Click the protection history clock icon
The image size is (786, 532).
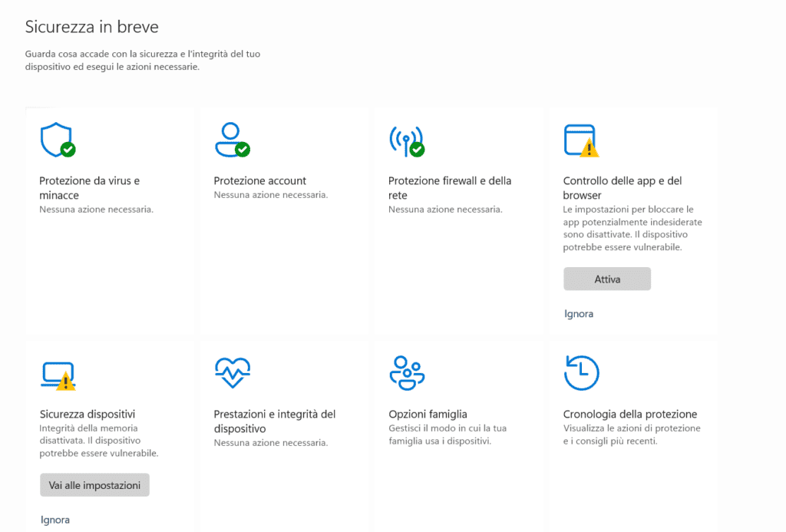(x=581, y=373)
